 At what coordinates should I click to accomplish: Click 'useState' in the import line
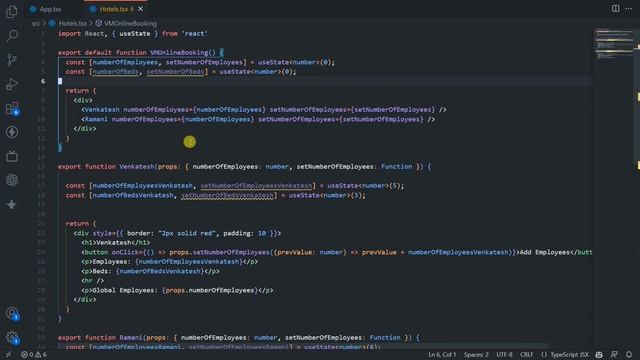[x=135, y=34]
